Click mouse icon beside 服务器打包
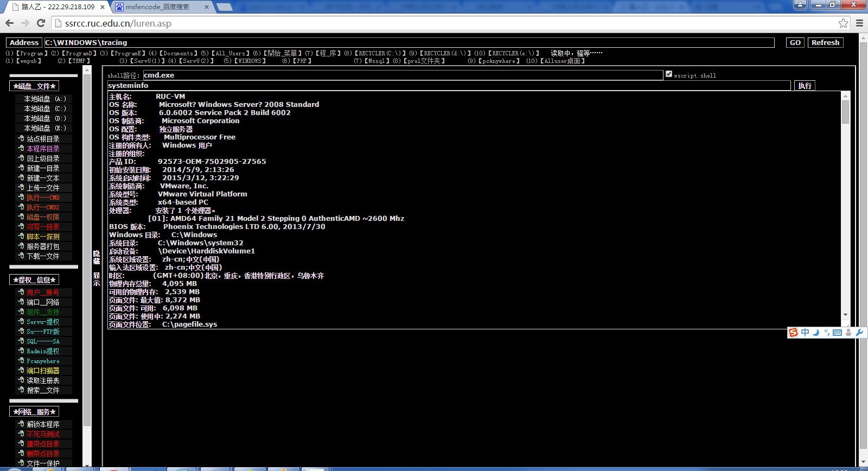Screen dimensions: 868x471 click(21, 246)
